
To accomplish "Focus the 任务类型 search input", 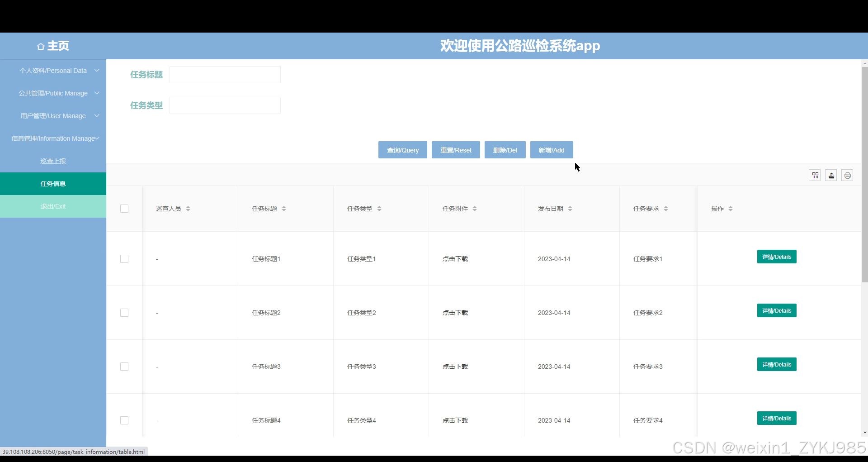I will (225, 105).
